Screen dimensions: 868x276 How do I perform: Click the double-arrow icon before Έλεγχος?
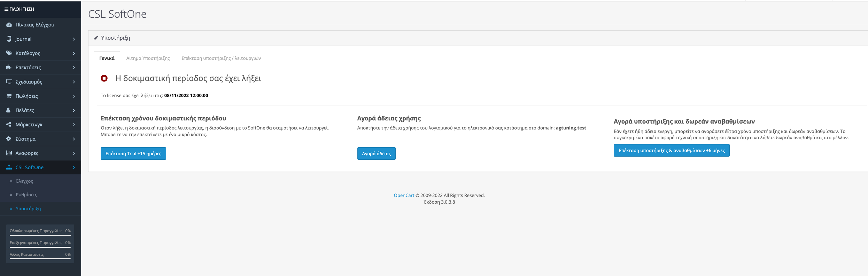pyautogui.click(x=11, y=181)
